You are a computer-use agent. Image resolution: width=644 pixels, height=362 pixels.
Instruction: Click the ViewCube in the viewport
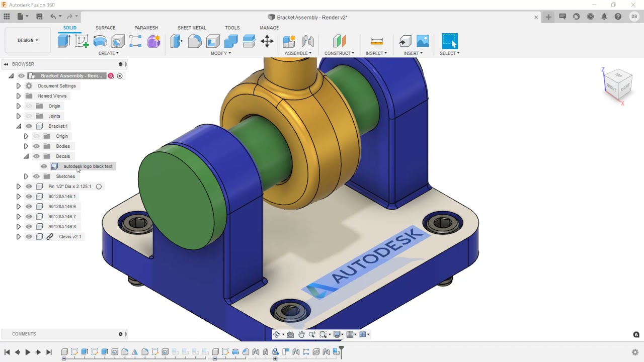[618, 83]
